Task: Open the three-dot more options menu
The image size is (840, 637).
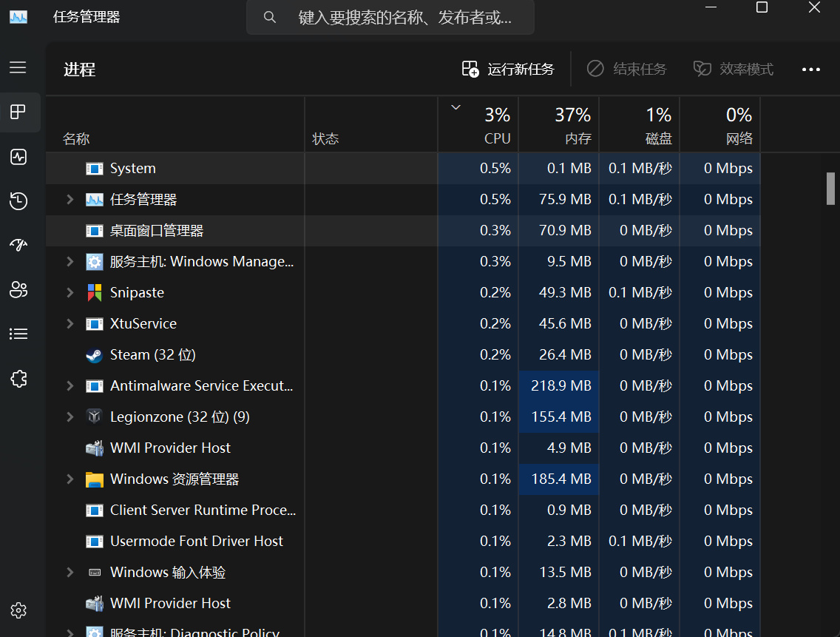Action: 810,69
